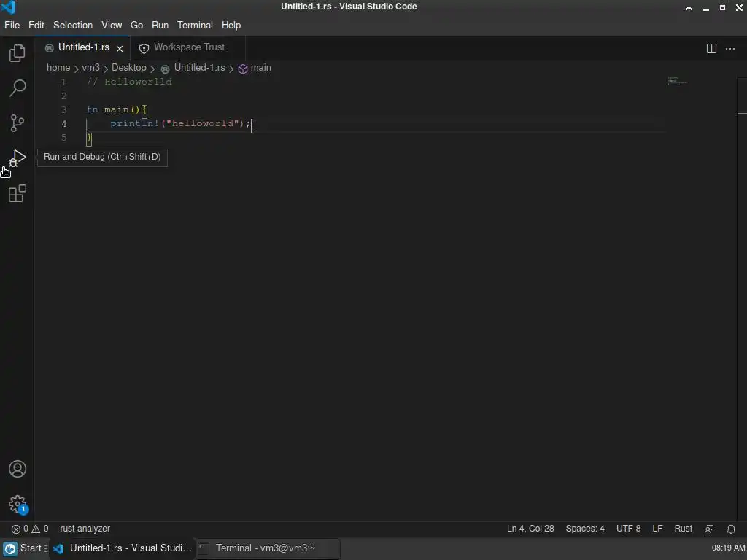Click the feedback icon in status bar
The image size is (747, 560).
tap(709, 529)
